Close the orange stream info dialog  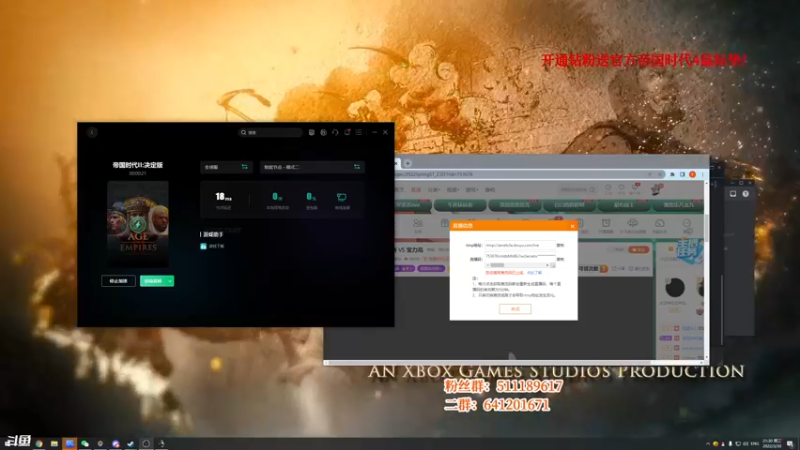(572, 226)
